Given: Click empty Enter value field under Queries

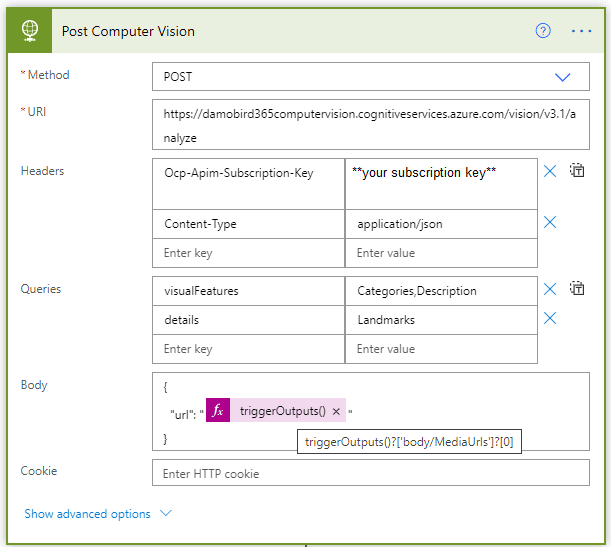Looking at the screenshot, I should tap(440, 349).
